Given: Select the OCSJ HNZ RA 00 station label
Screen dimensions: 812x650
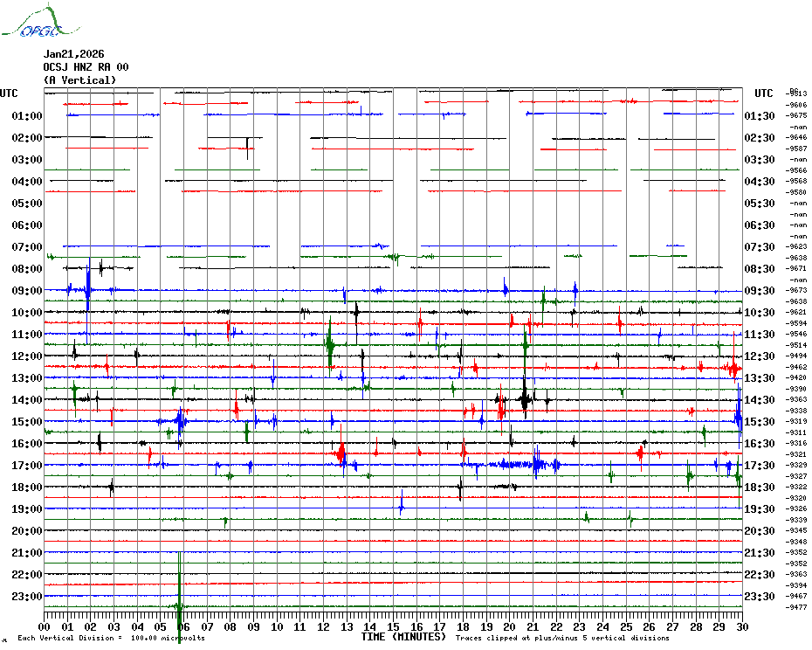Looking at the screenshot, I should coord(86,67).
